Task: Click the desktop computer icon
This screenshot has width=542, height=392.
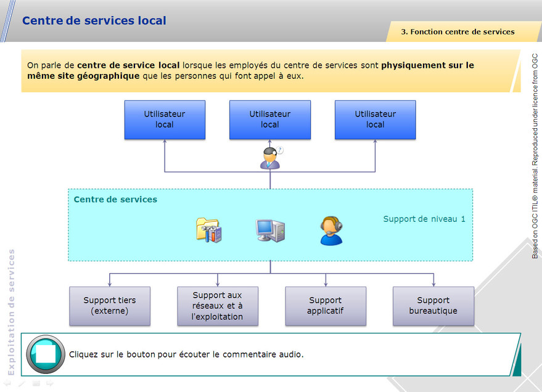Action: pyautogui.click(x=270, y=230)
